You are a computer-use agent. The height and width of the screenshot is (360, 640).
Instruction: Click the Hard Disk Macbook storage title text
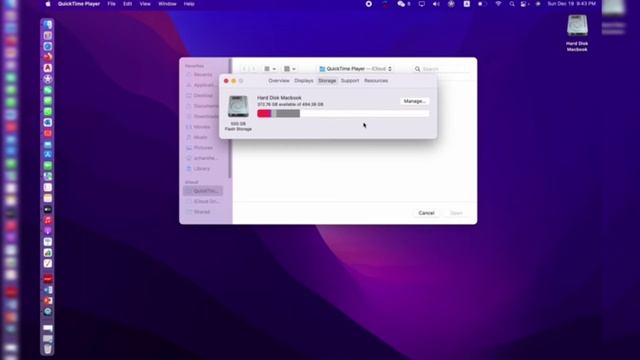click(279, 98)
